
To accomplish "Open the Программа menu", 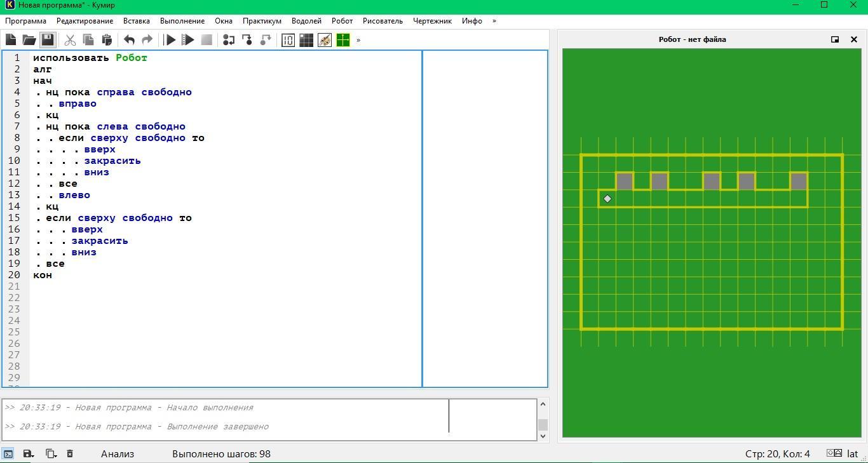I will coord(25,21).
